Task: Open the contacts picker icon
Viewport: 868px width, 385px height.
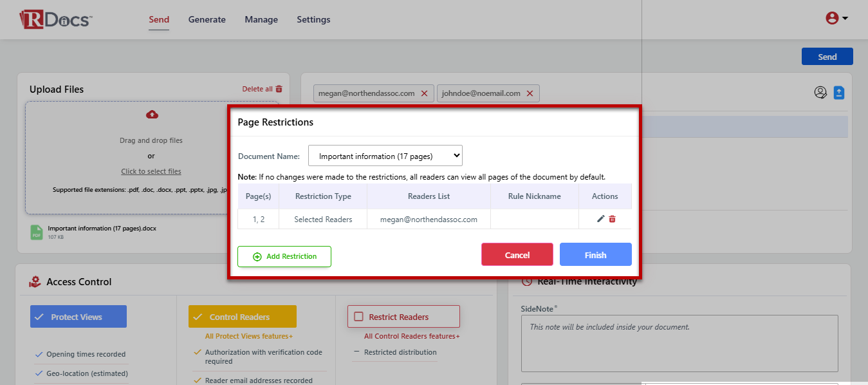Action: pos(820,93)
